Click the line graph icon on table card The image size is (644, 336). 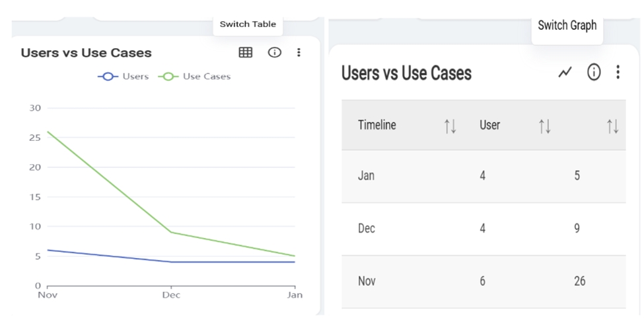565,72
